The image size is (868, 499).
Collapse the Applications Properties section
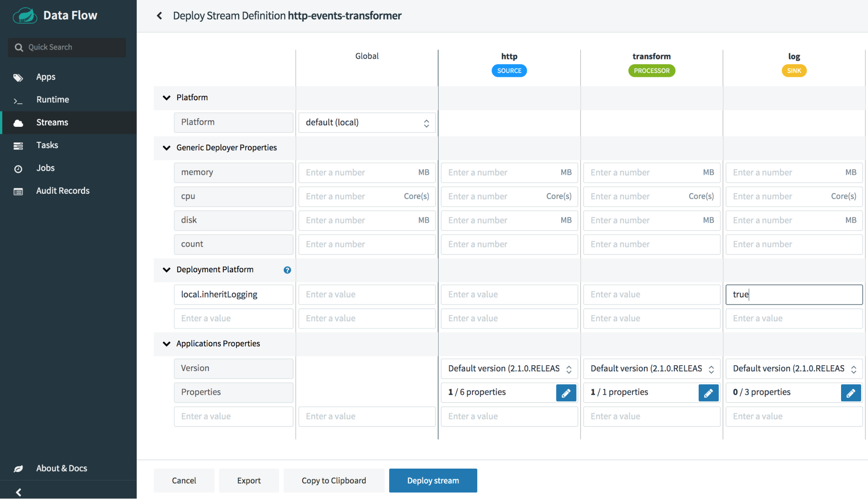[x=166, y=344]
